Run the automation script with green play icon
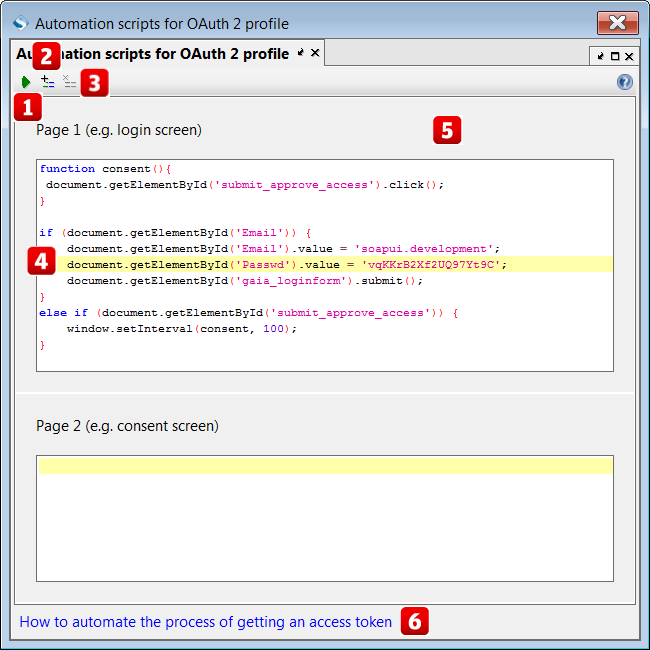This screenshot has height=650, width=650. click(x=26, y=82)
